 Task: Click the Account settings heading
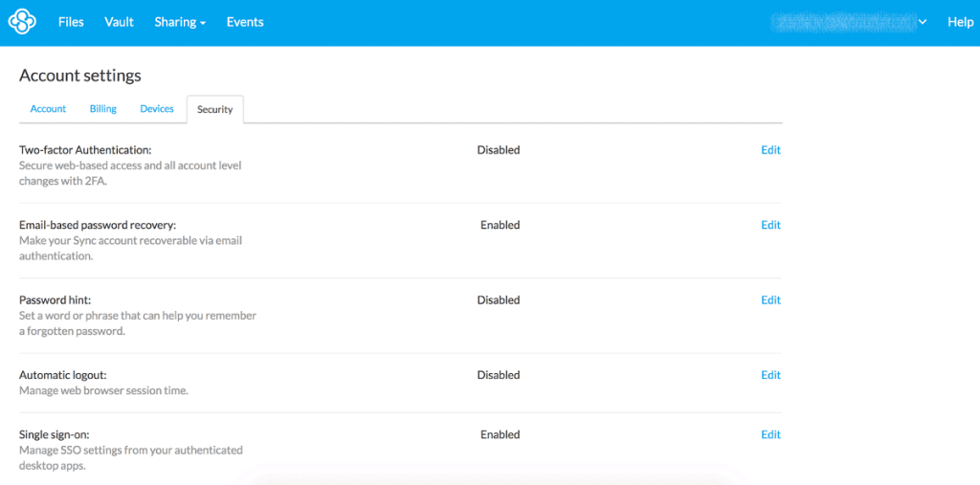point(80,76)
